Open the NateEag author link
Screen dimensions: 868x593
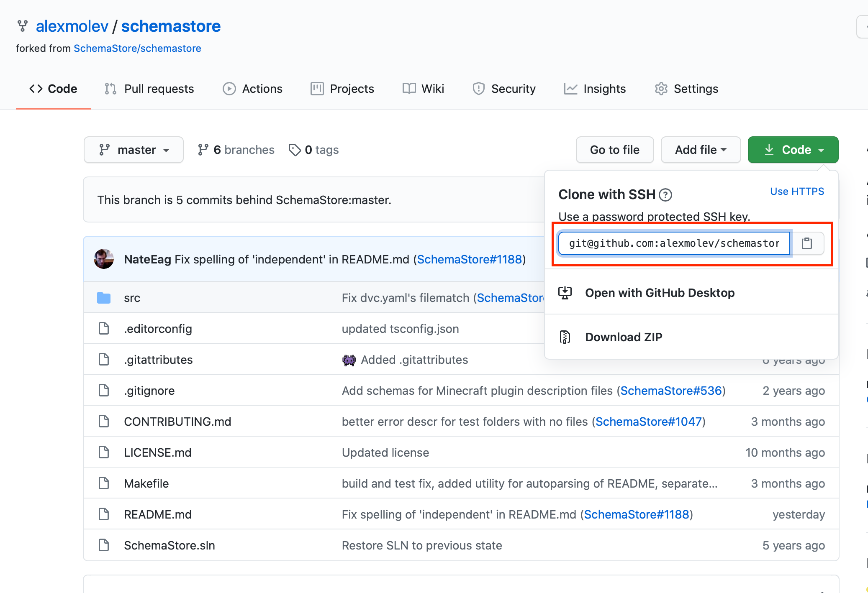tap(147, 259)
